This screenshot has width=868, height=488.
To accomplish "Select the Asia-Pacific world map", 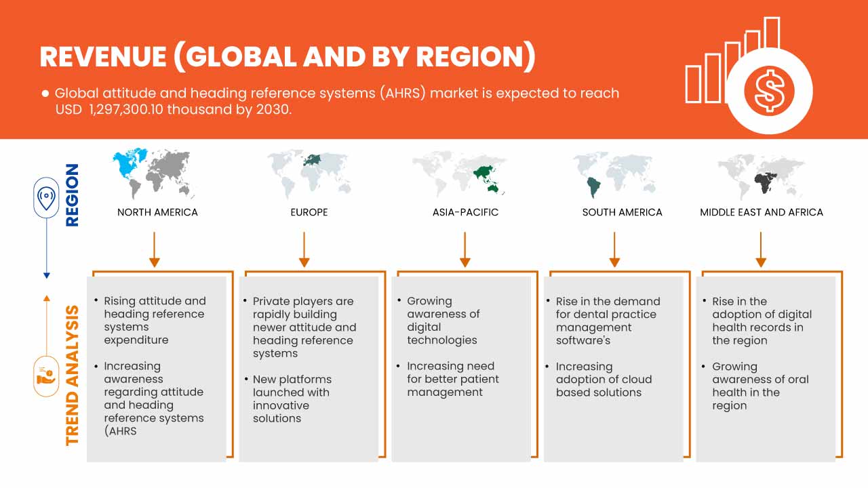I will coord(465,173).
